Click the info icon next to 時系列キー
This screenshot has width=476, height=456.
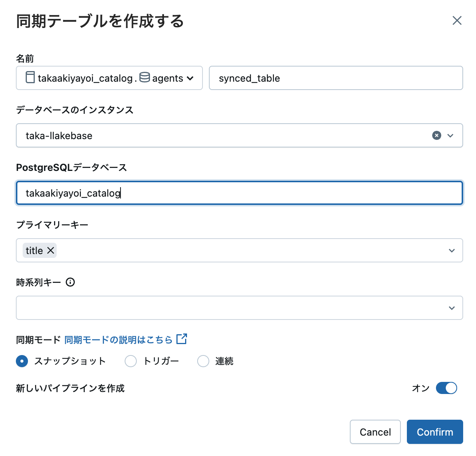point(70,282)
